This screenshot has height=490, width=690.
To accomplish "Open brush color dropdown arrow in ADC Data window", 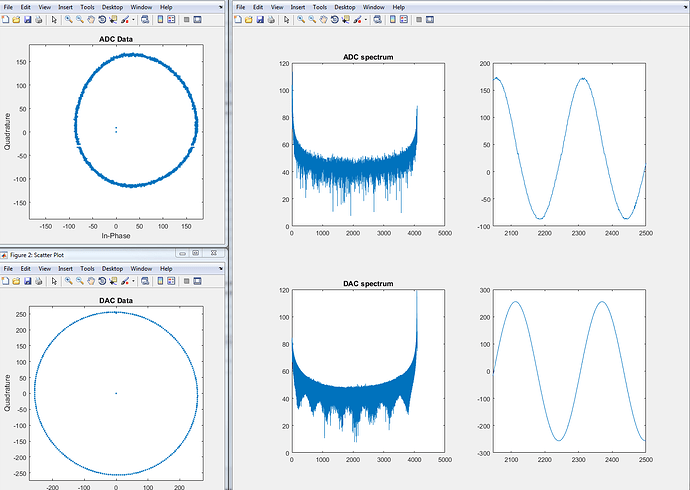I will click(x=133, y=20).
